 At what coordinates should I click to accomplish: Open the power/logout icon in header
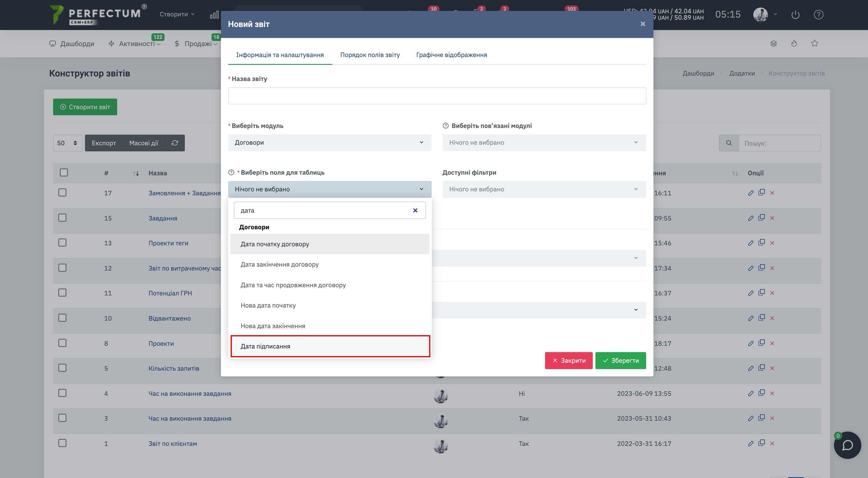[x=795, y=15]
